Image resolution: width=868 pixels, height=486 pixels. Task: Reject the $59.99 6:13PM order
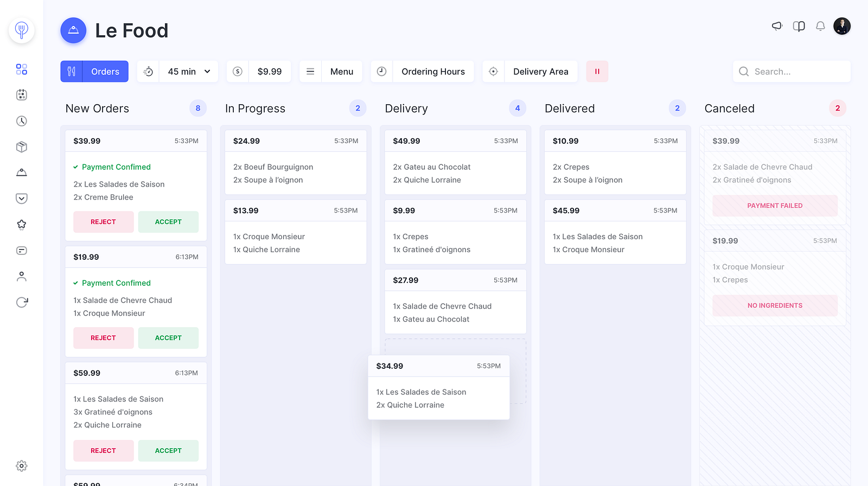click(x=104, y=451)
